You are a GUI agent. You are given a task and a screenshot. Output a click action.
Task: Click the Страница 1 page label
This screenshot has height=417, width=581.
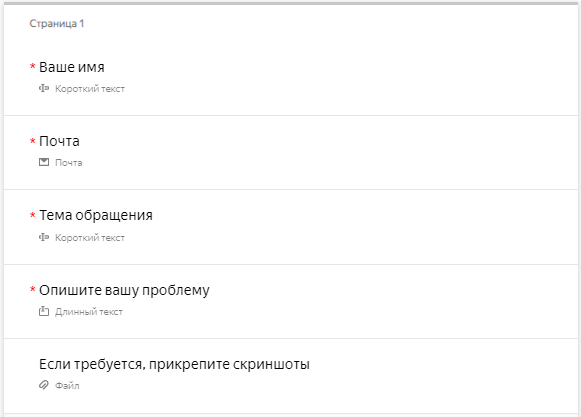(57, 23)
